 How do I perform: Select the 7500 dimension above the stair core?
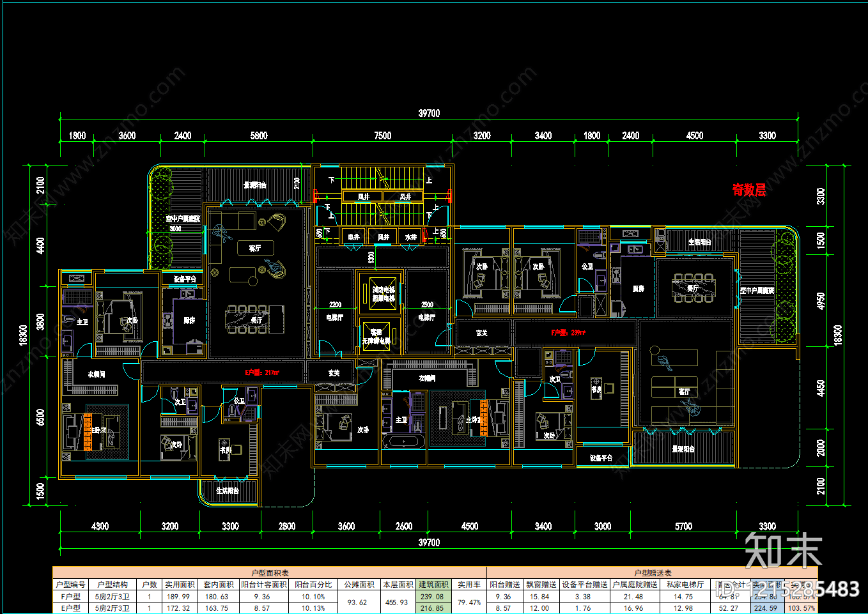click(382, 135)
